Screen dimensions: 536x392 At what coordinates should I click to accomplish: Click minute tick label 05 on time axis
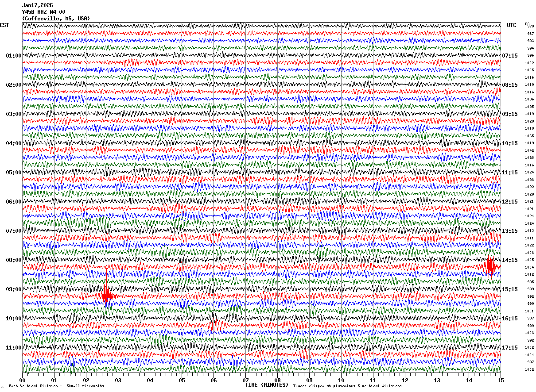(182, 380)
